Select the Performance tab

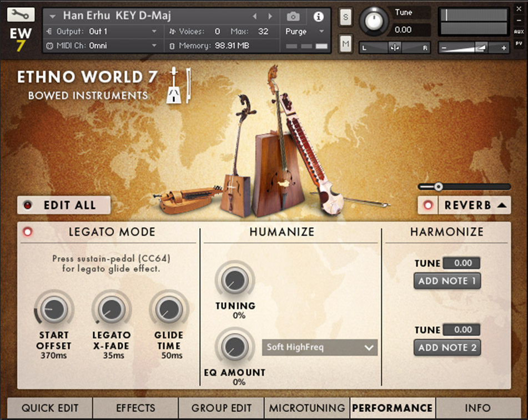pyautogui.click(x=393, y=408)
